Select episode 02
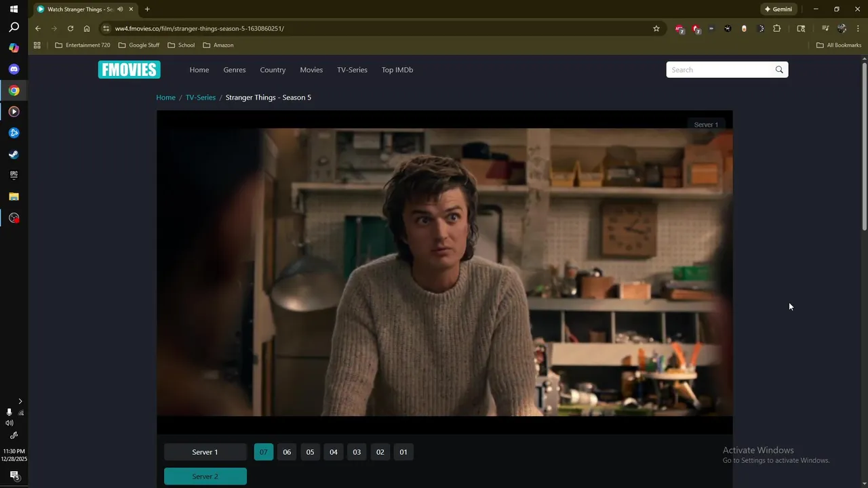This screenshot has height=488, width=868. tap(380, 452)
